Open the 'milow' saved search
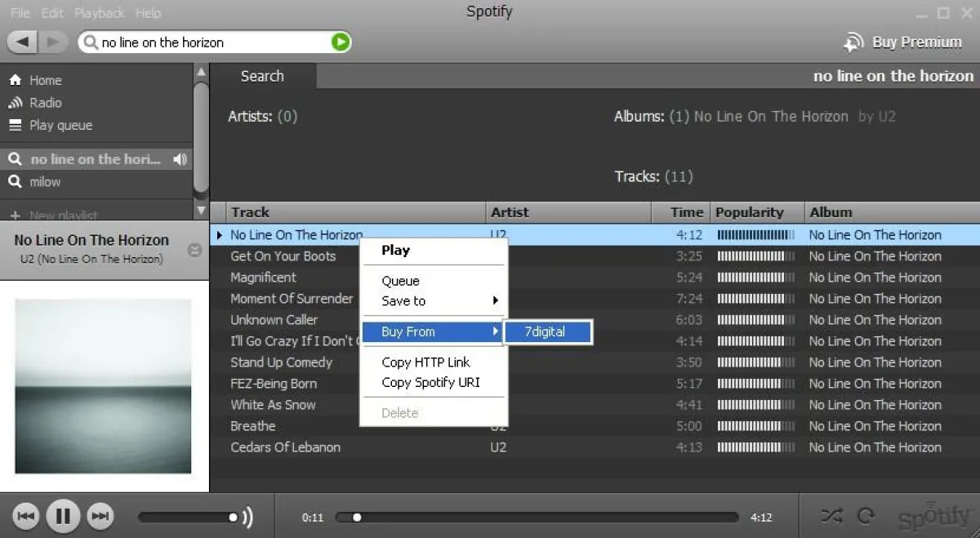The width and height of the screenshot is (980, 538). (45, 182)
